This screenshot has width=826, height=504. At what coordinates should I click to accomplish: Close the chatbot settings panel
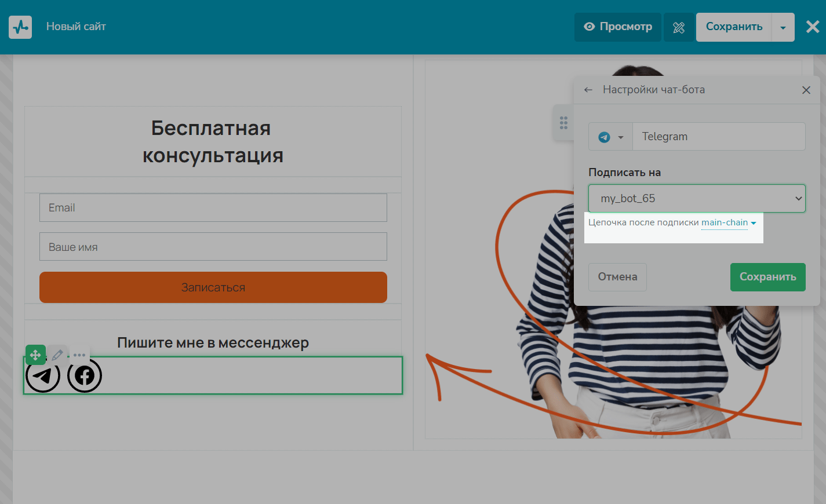(x=806, y=90)
